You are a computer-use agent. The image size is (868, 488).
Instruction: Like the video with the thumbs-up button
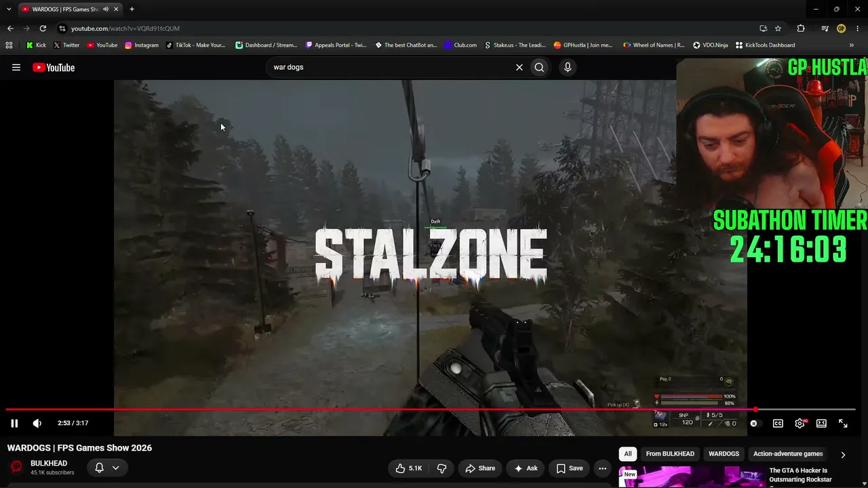pos(409,468)
